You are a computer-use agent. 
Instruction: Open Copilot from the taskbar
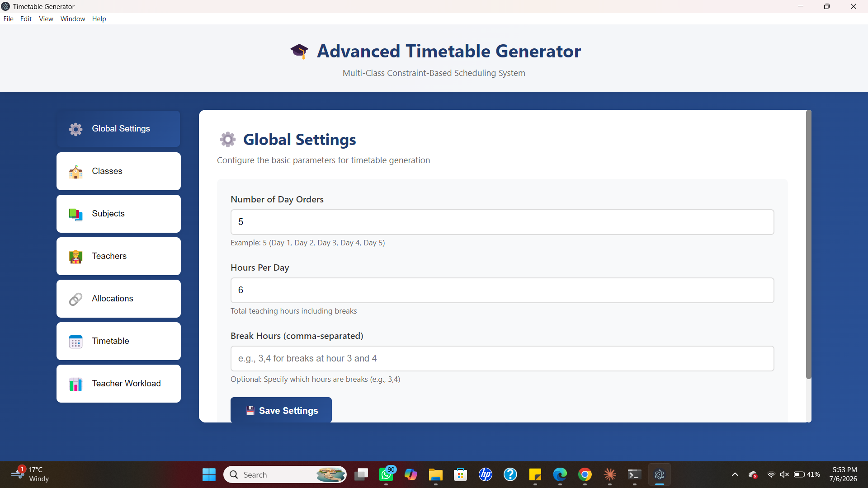[411, 475]
